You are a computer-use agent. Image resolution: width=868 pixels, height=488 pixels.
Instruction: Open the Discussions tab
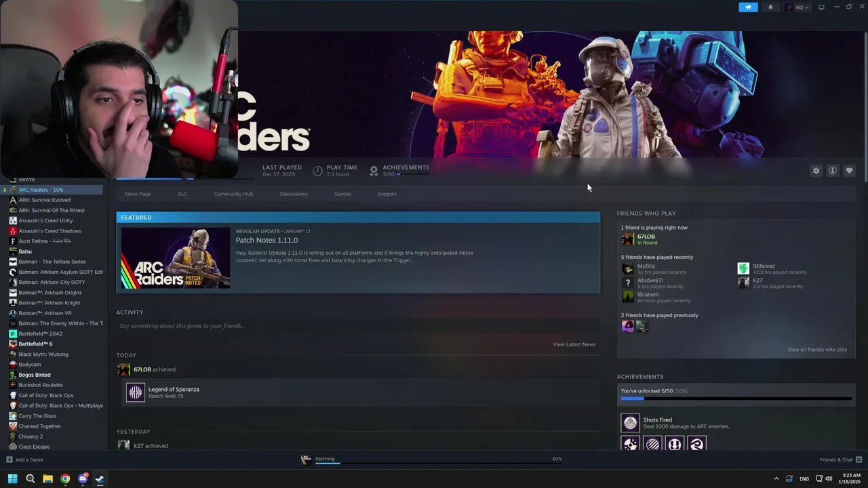(294, 194)
